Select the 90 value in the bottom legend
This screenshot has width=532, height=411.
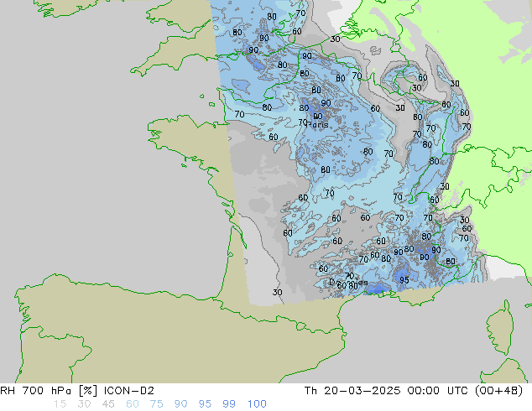click(180, 404)
